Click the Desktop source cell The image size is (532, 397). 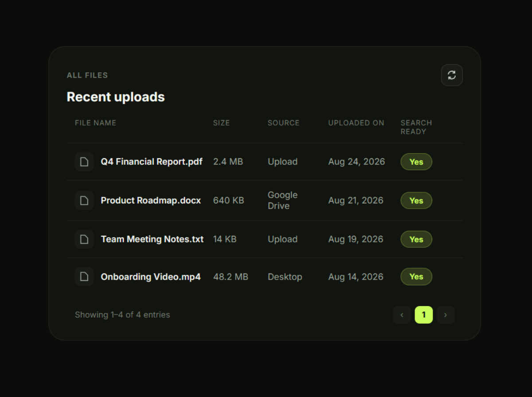[x=285, y=277]
